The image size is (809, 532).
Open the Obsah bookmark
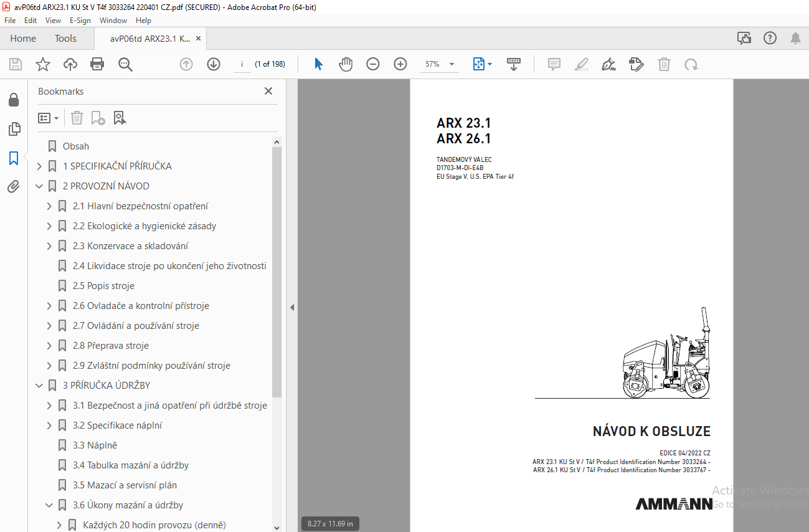76,146
